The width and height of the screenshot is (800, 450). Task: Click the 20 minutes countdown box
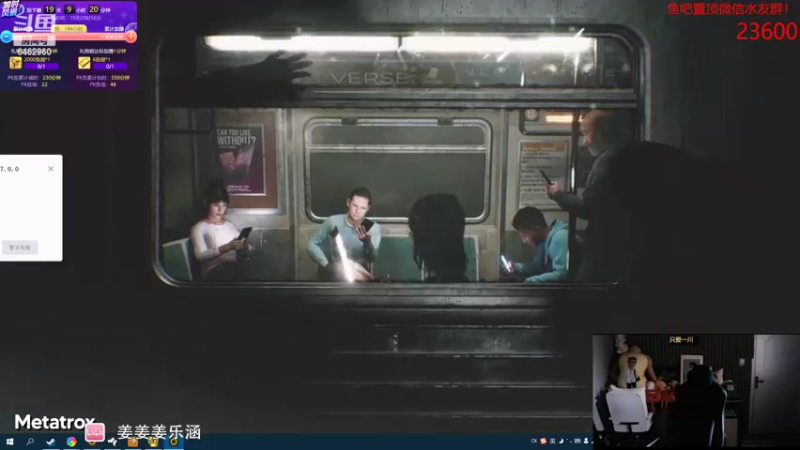94,9
